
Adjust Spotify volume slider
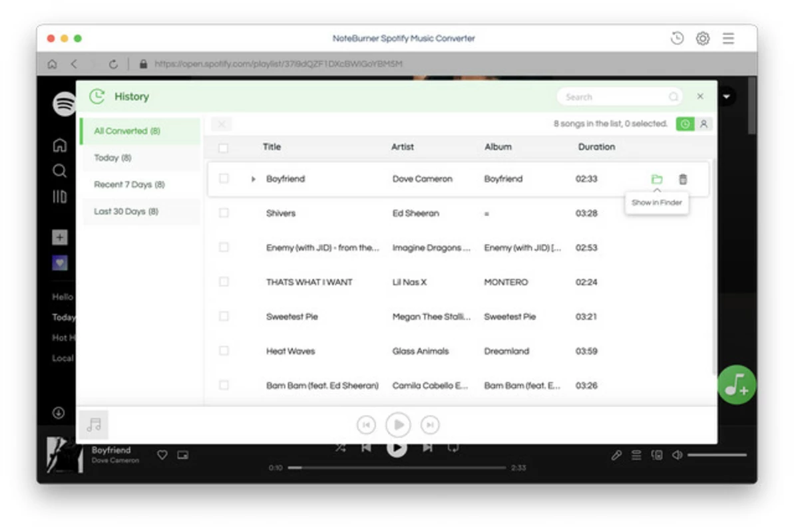click(717, 455)
